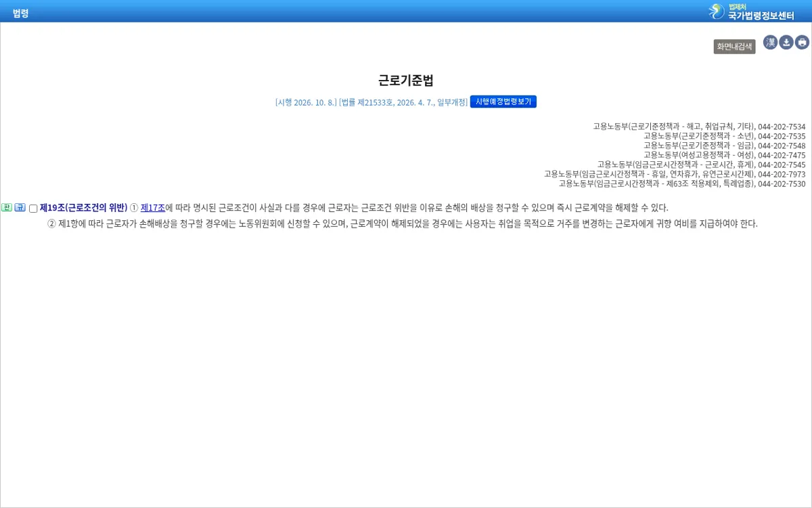This screenshot has height=508, width=812.
Task: Click the contact line ending 044-202-7534
Action: coord(699,127)
